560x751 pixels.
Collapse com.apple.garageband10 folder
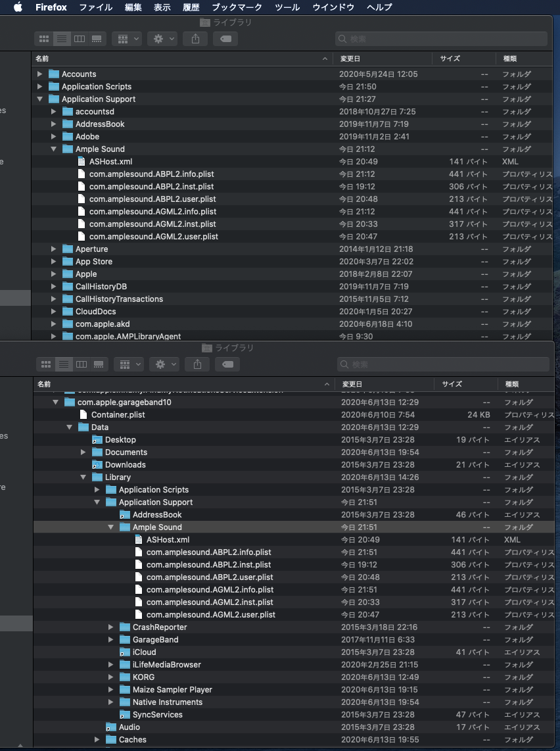tap(55, 402)
